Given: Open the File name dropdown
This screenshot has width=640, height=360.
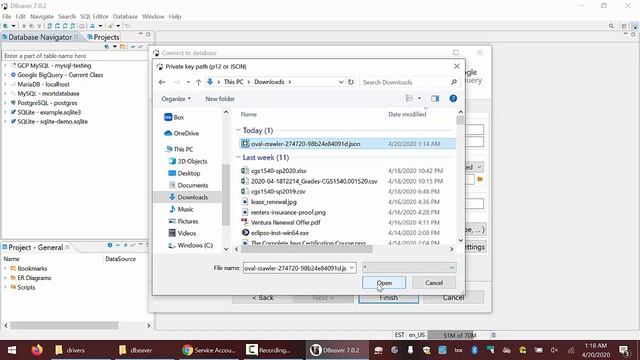Looking at the screenshot, I should [x=352, y=268].
